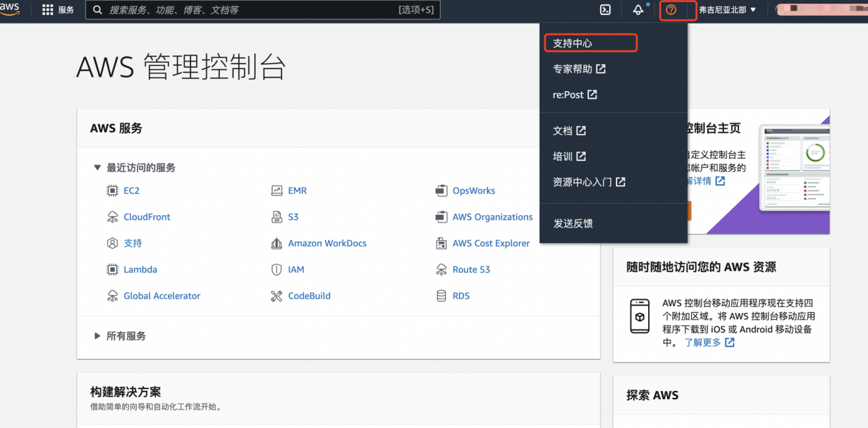
Task: Click the Global Accelerator service icon
Action: coord(112,296)
